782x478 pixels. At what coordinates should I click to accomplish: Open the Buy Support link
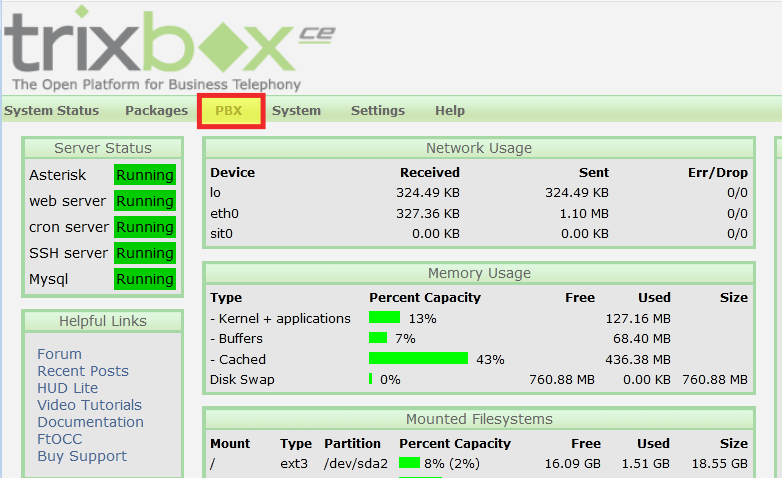click(x=82, y=456)
